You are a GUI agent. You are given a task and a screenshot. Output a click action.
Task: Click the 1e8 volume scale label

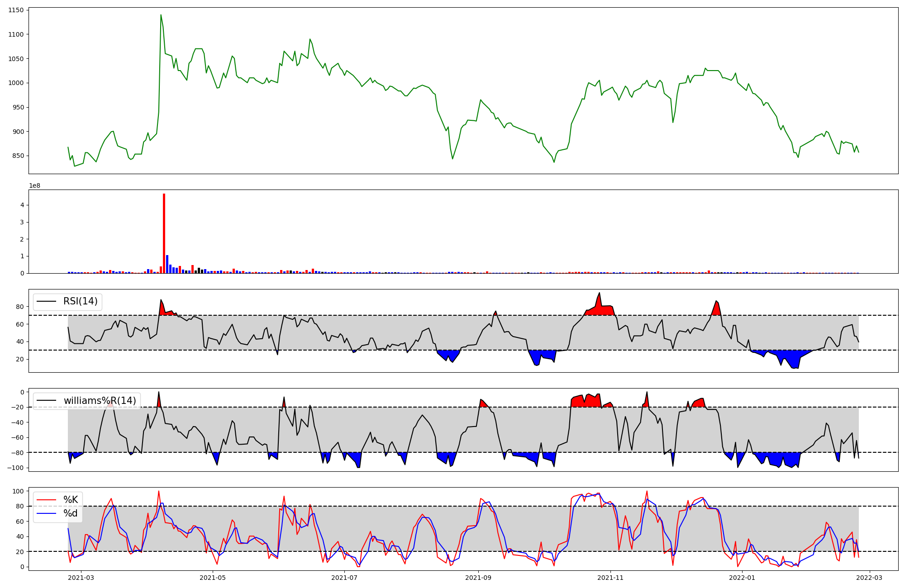pos(35,186)
